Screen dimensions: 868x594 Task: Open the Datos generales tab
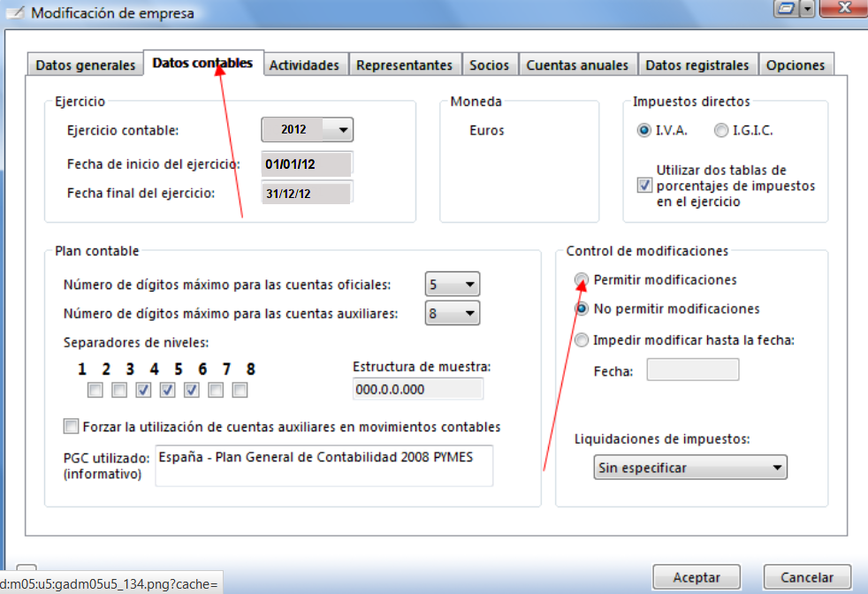(86, 65)
